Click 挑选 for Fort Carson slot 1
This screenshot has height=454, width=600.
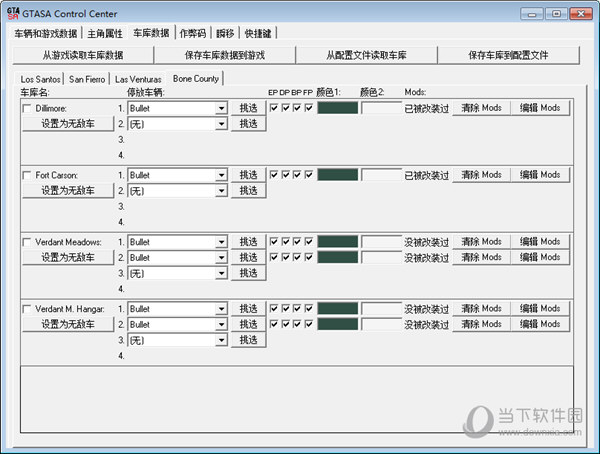click(248, 175)
